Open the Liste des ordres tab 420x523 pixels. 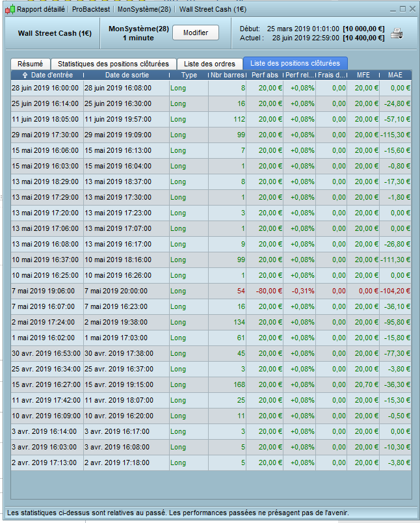click(209, 64)
